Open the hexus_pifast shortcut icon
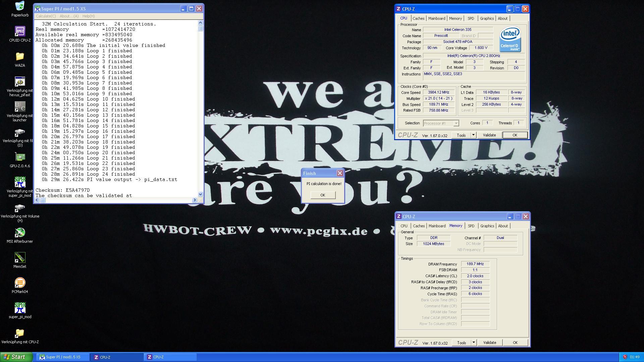Viewport: 644px width, 362px height. point(20,82)
